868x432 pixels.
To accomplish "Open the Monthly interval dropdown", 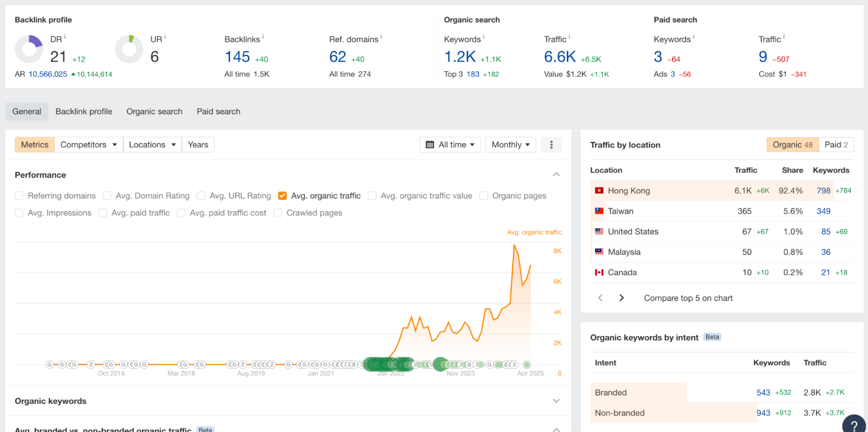I will (x=510, y=145).
